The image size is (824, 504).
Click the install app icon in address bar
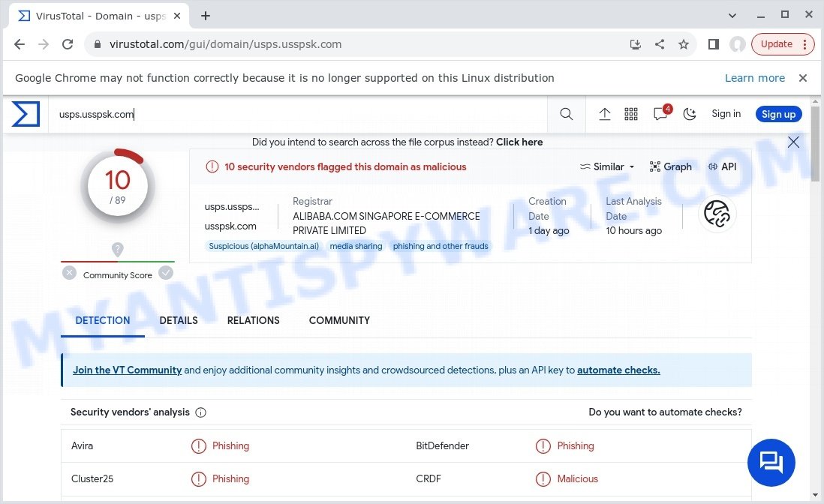pyautogui.click(x=636, y=44)
